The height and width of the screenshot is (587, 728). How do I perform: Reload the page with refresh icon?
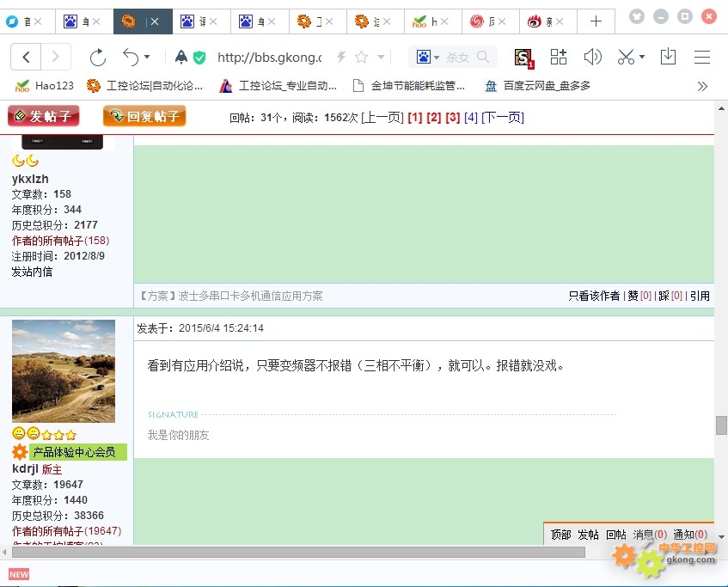[x=97, y=57]
